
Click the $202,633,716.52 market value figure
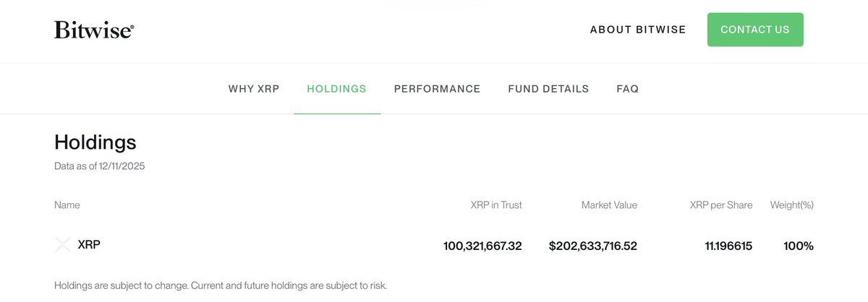pyautogui.click(x=593, y=246)
